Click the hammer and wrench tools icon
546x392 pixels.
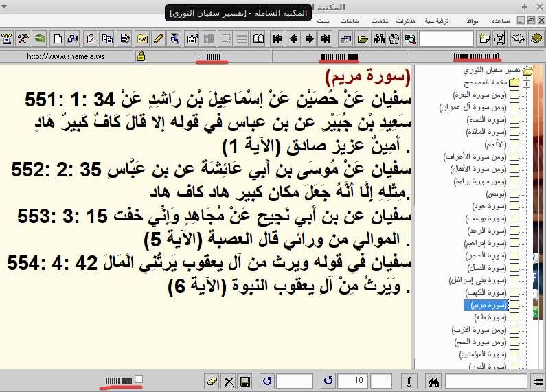(23, 38)
